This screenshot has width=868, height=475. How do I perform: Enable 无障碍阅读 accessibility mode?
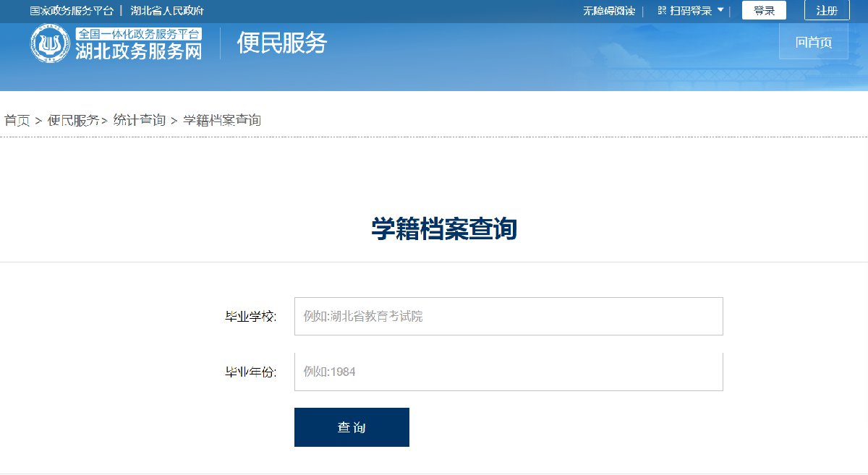(609, 11)
